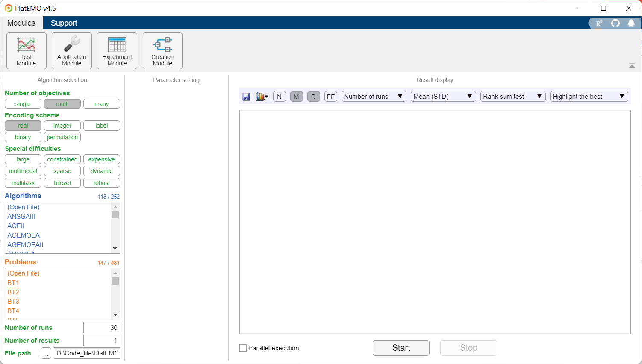Image resolution: width=642 pixels, height=364 pixels.
Task: Open the Application Module
Action: click(x=72, y=51)
